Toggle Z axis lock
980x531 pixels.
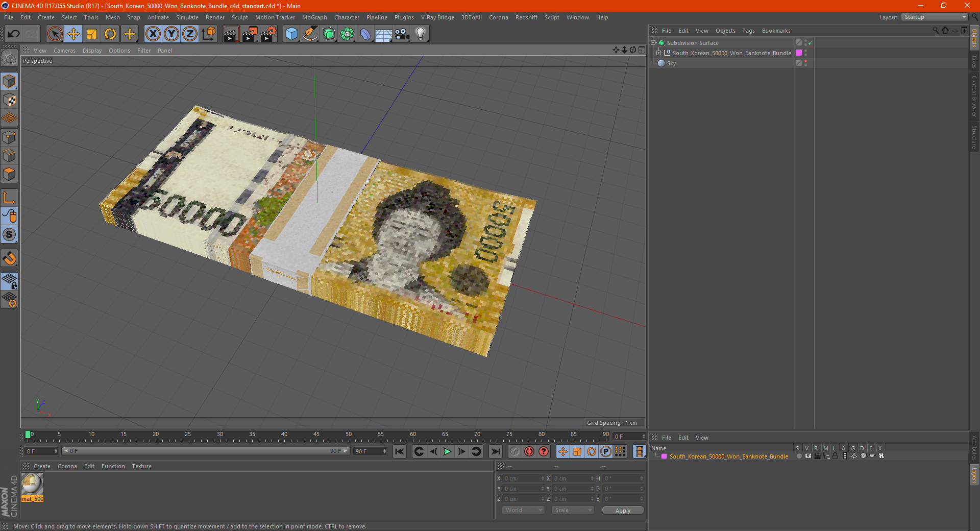click(x=190, y=34)
